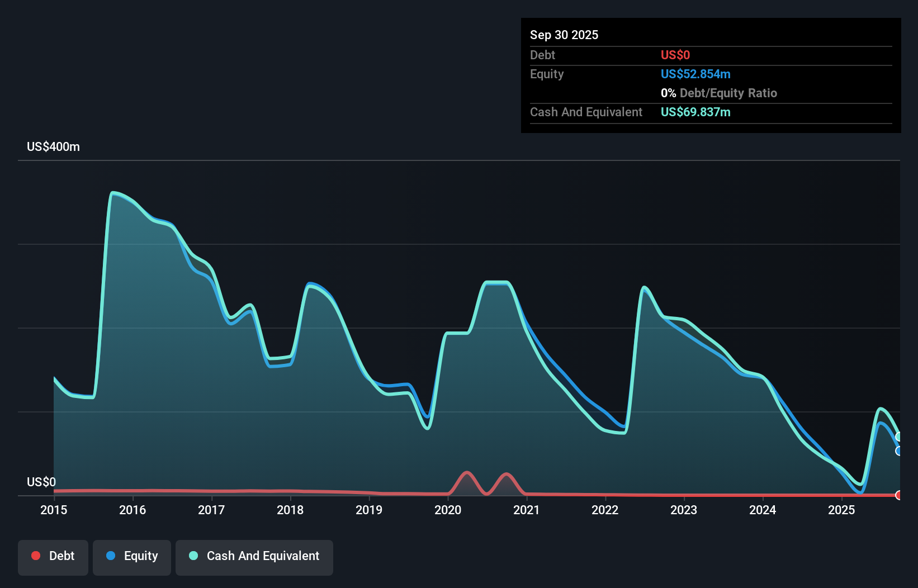Expand details under Debt/Equity Ratio row
The height and width of the screenshot is (588, 918).
[x=719, y=93]
